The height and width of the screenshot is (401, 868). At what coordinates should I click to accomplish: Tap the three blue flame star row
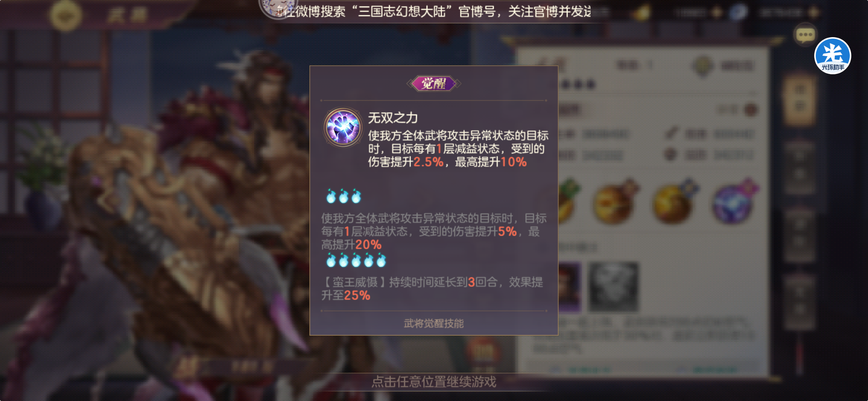tap(343, 196)
